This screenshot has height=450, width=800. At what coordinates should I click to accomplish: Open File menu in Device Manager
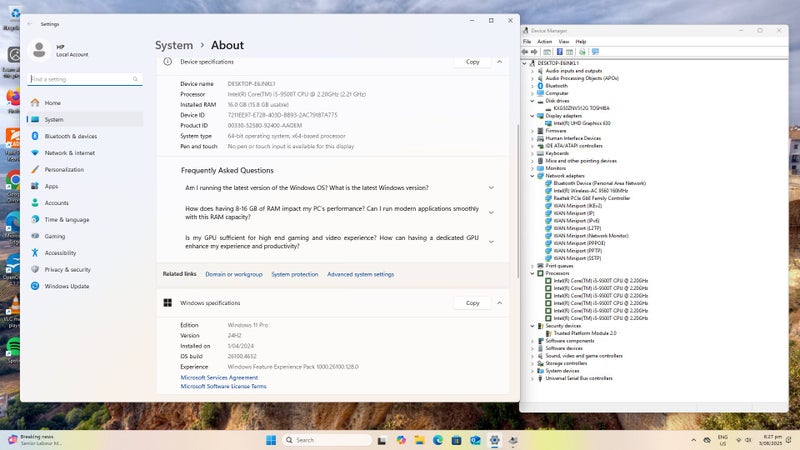(527, 42)
